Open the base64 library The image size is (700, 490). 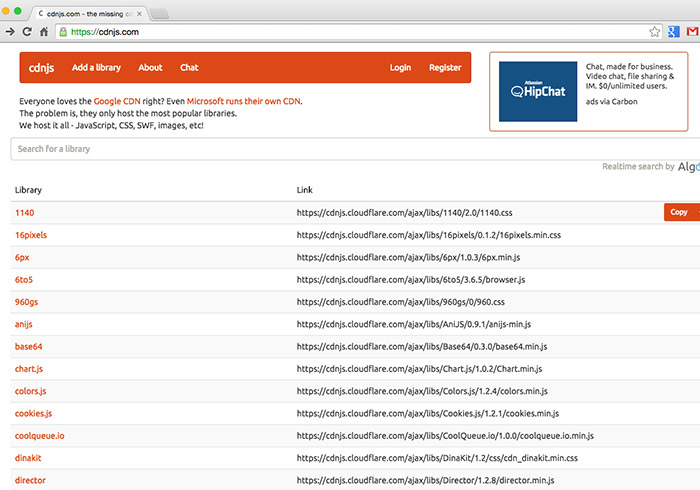pyautogui.click(x=29, y=347)
